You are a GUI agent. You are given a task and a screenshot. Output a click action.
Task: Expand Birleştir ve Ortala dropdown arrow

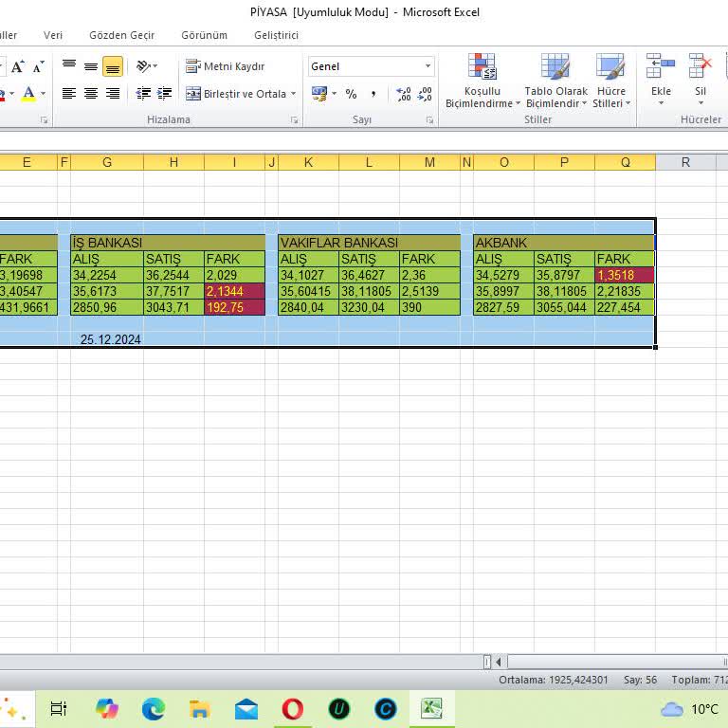point(294,94)
